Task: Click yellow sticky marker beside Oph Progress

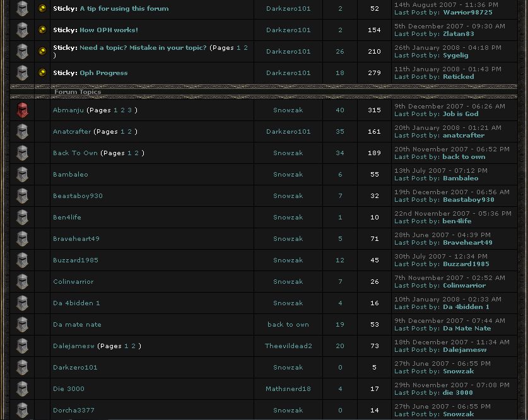Action: pos(42,73)
